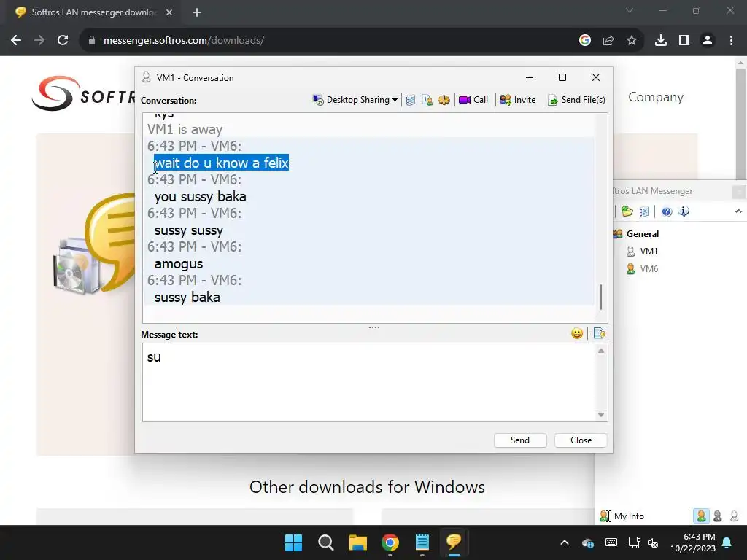The width and height of the screenshot is (747, 560).
Task: Open the user information icon in conversation toolbar
Action: click(x=427, y=100)
